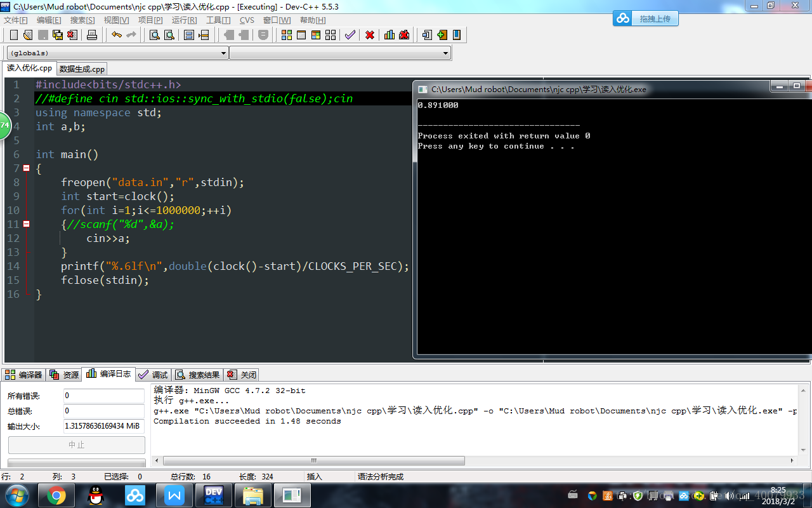Click the Go to line toolbar icon
This screenshot has height=508, width=812.
click(x=204, y=35)
